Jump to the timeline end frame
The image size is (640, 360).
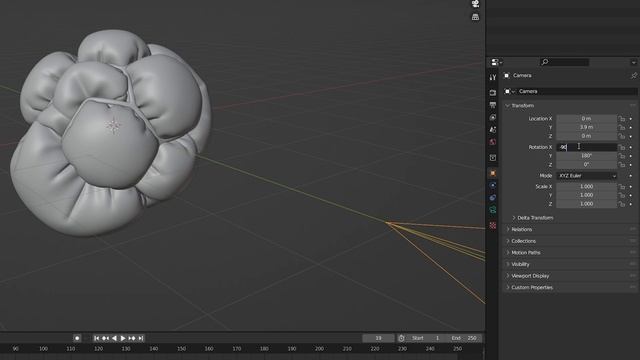click(141, 338)
